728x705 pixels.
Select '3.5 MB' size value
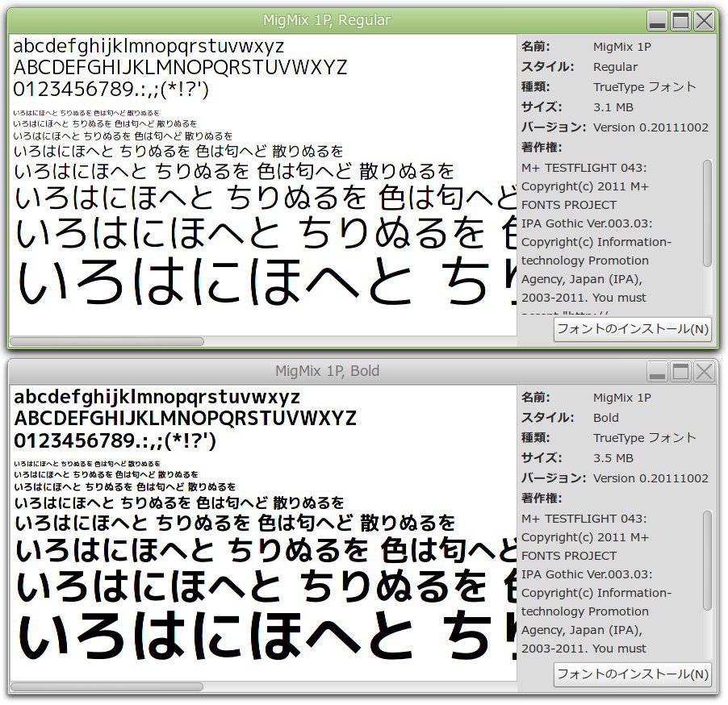tap(613, 458)
